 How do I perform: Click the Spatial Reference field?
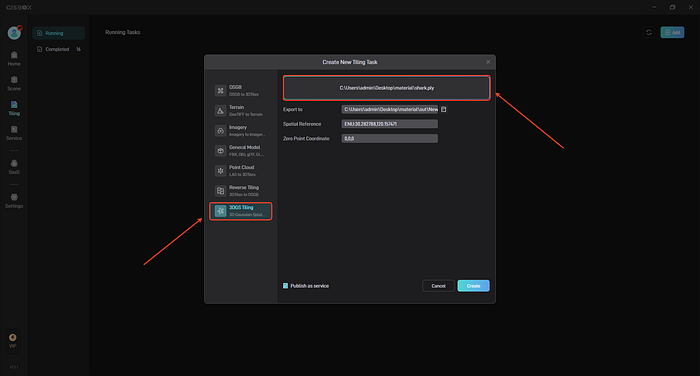coord(390,124)
